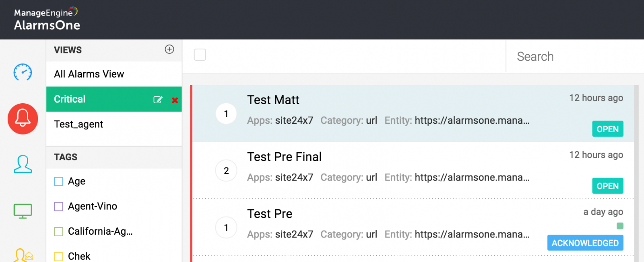Tick the Agent-Vino tag checkbox

58,207
